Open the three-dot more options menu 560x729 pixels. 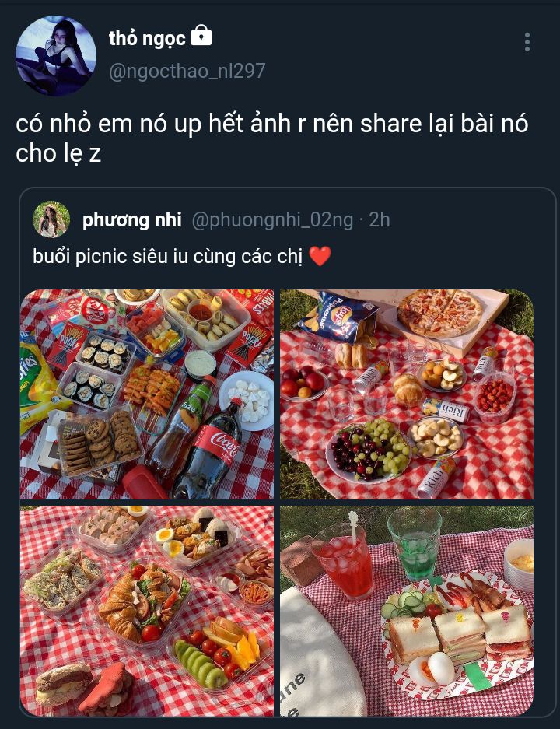tap(527, 42)
